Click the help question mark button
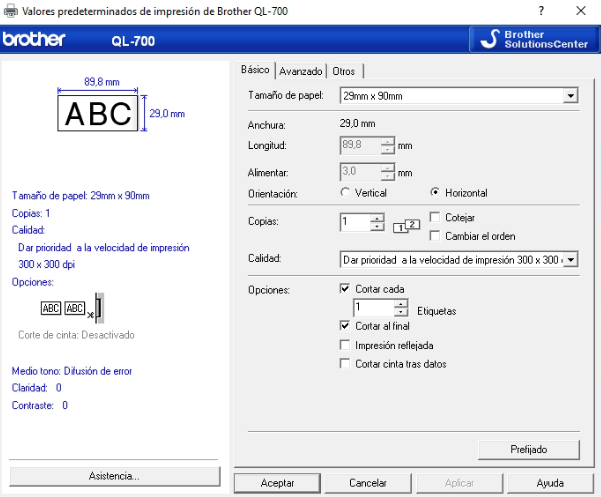 click(x=541, y=11)
